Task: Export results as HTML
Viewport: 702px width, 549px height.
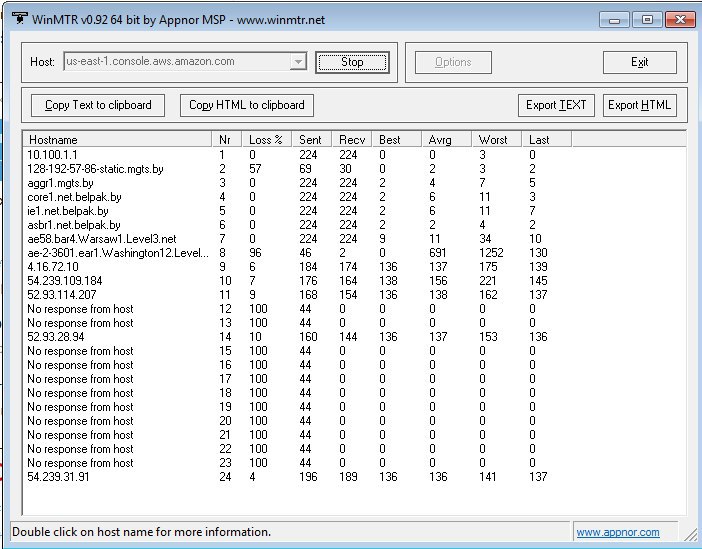Action: click(639, 105)
